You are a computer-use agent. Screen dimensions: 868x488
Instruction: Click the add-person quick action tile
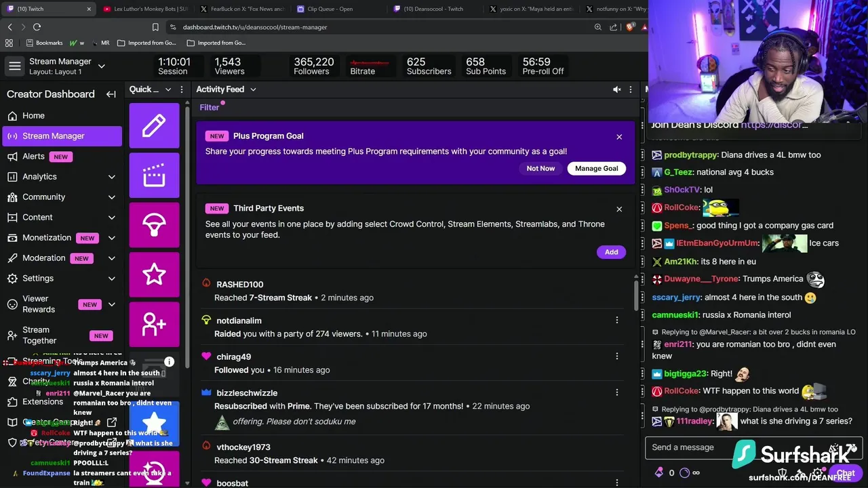pos(154,325)
